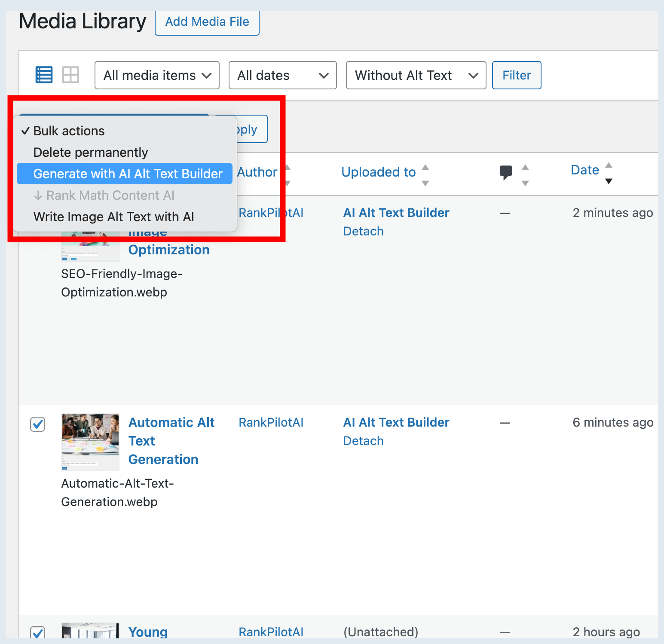Click RankPilotAI author in Young row
The height and width of the screenshot is (644, 664).
(x=271, y=632)
